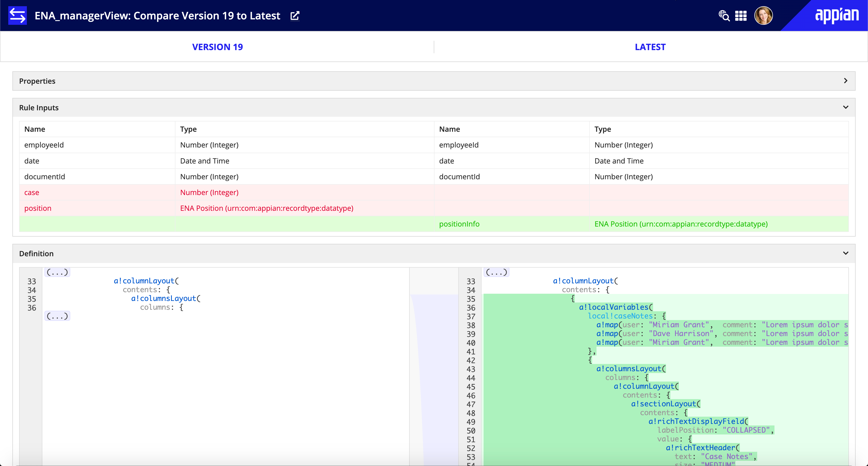Click line number 42 in Latest gutter
The width and height of the screenshot is (868, 466).
pos(471,360)
